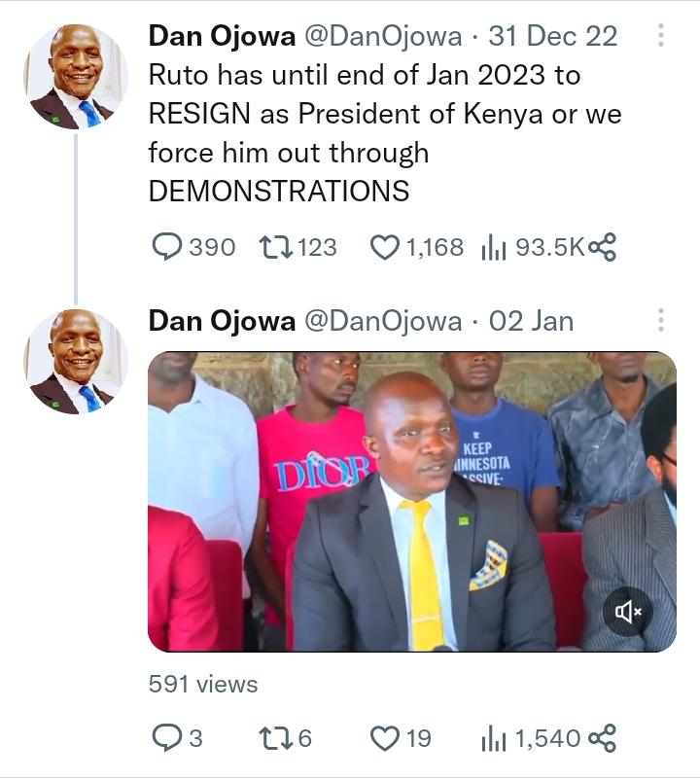Like the tweet with 1,168 likes
This screenshot has width=700, height=780.
tap(386, 248)
